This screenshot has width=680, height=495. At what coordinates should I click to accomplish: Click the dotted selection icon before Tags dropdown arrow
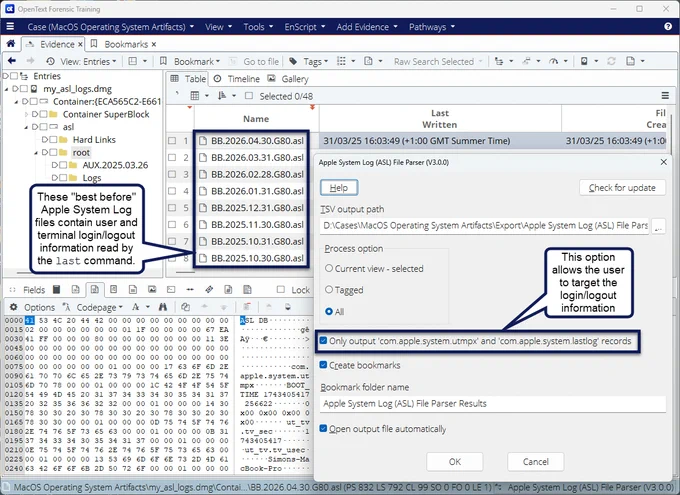[x=341, y=61]
